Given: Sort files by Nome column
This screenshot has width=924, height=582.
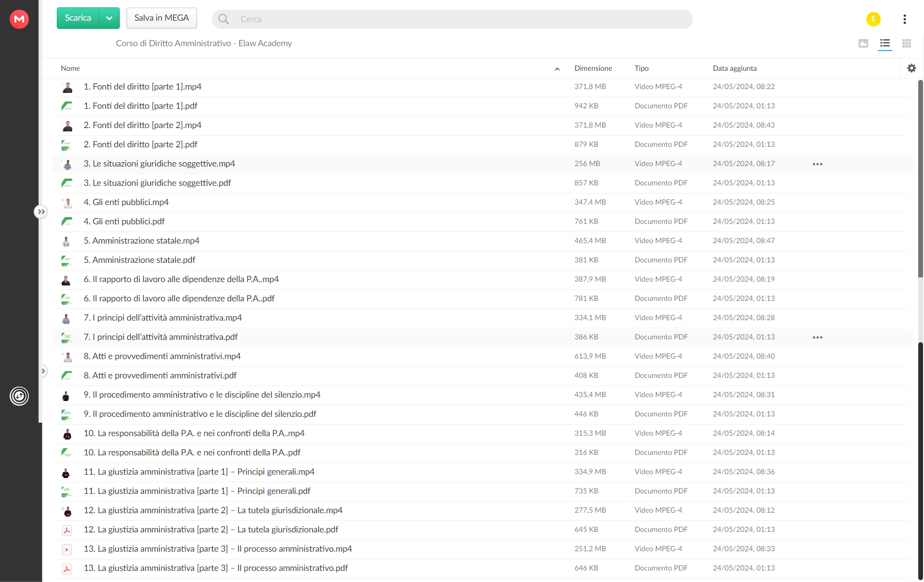Looking at the screenshot, I should coord(70,68).
